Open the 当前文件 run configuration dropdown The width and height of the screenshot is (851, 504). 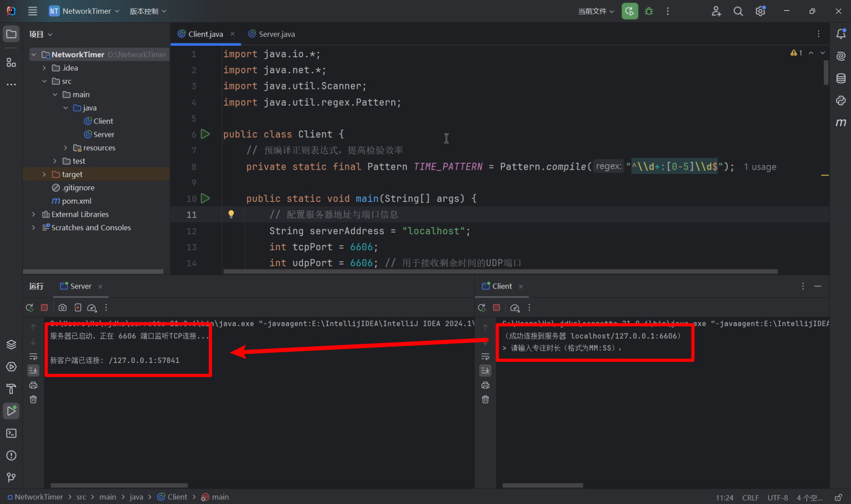(595, 11)
